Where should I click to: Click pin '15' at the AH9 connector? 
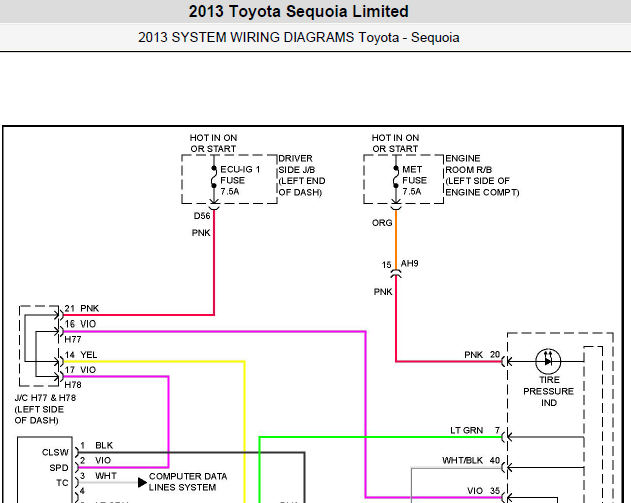(x=386, y=265)
